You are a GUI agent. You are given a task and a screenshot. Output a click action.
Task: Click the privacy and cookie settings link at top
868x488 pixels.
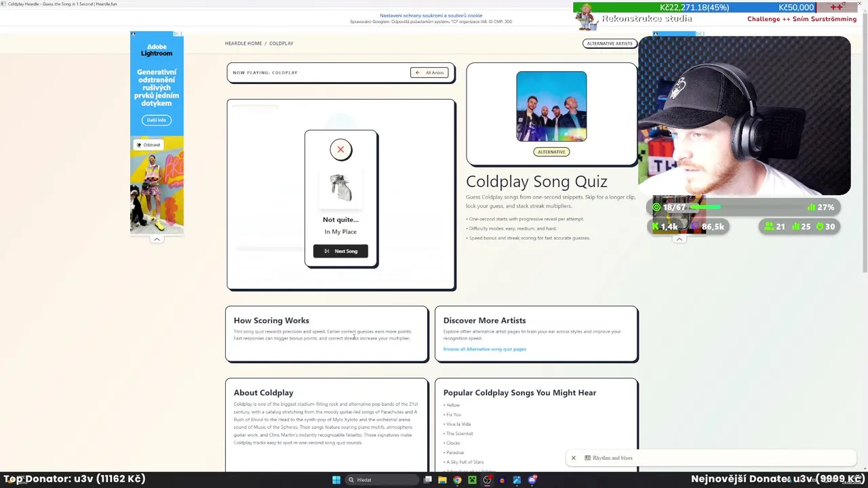(x=431, y=16)
